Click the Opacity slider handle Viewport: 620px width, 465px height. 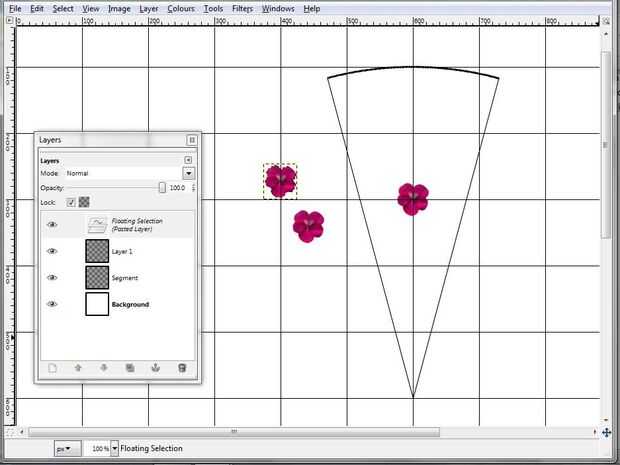[x=162, y=187]
